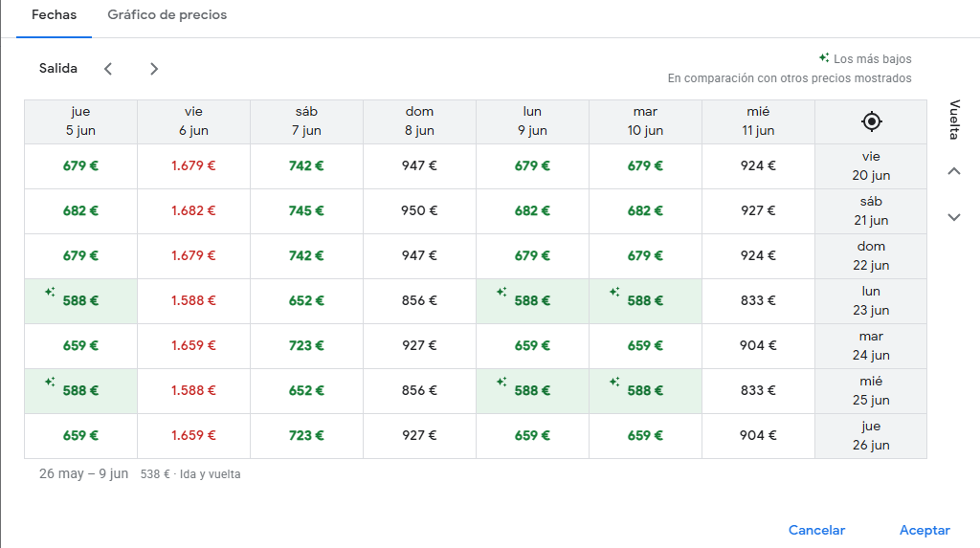Select 588 € for mar 10 jun, mié 25 jun

pos(645,390)
